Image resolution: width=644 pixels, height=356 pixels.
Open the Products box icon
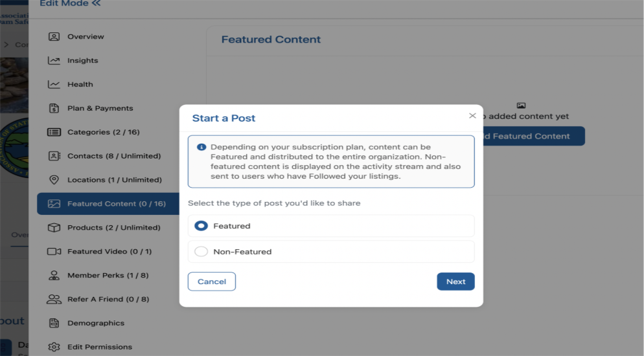(x=54, y=228)
